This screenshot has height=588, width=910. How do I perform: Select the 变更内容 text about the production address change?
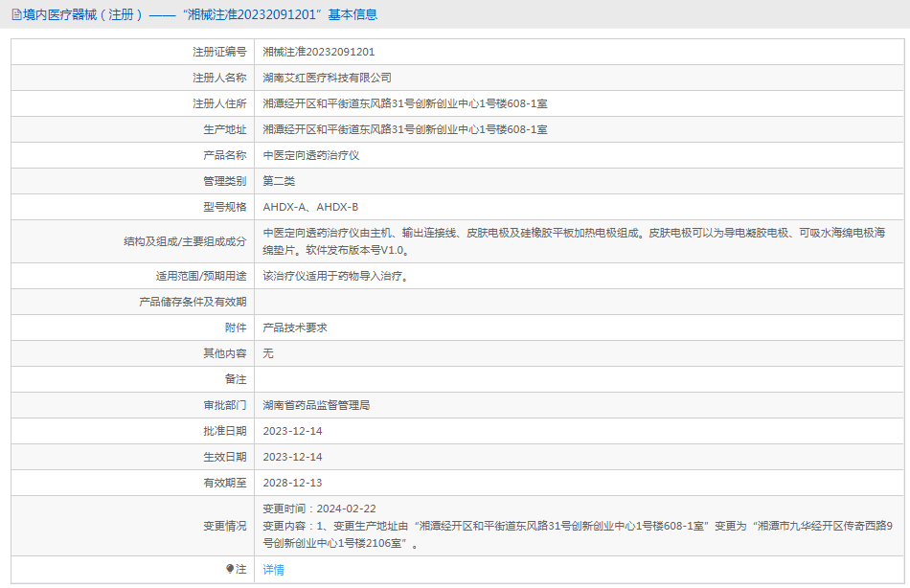pyautogui.click(x=578, y=534)
